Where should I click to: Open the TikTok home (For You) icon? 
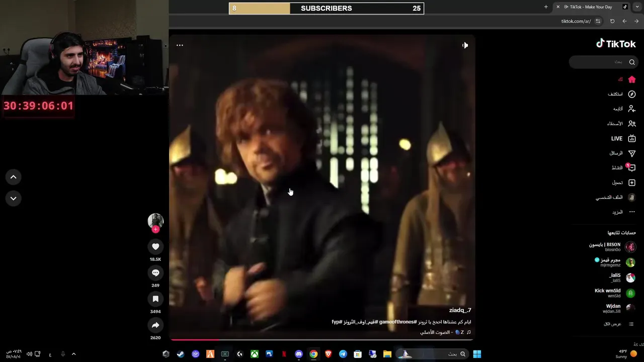coord(632,79)
